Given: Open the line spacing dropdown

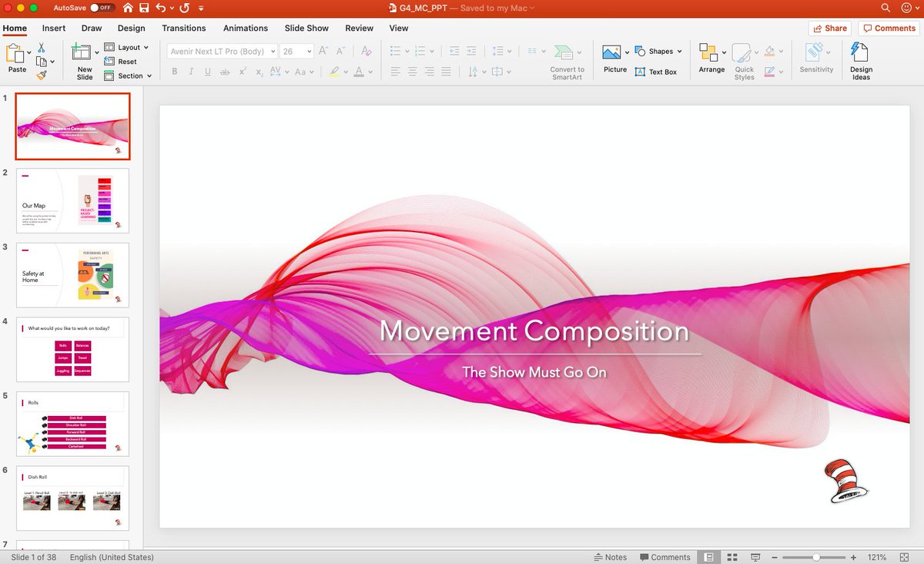Looking at the screenshot, I should coord(502,51).
